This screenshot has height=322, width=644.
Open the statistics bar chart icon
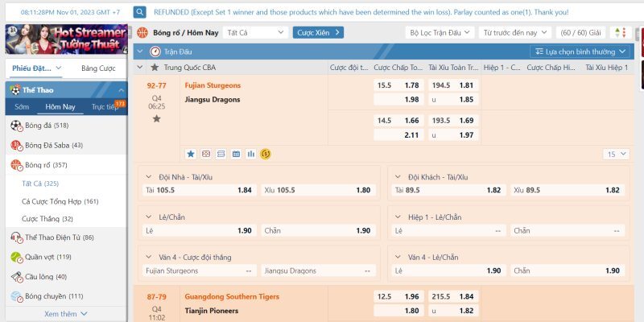[250, 153]
